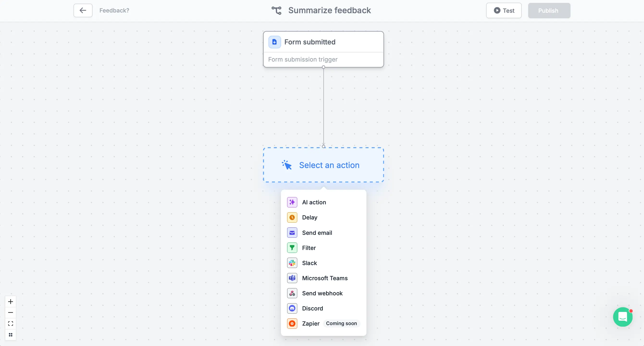Screen dimensions: 644x346
Task: Select the Discord icon
Action: pyautogui.click(x=292, y=308)
